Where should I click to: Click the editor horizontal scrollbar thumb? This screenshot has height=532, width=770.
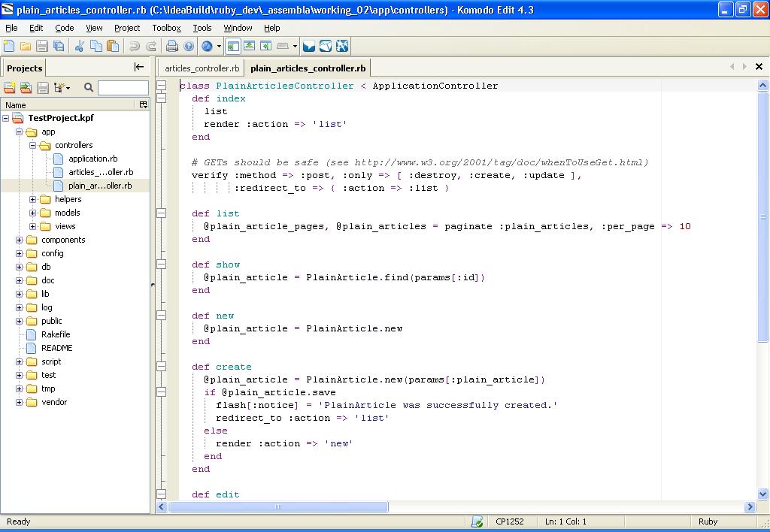[x=278, y=506]
